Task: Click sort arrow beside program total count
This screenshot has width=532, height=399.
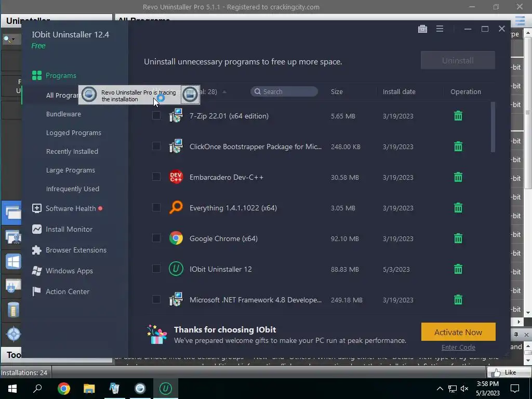Action: coord(224,92)
